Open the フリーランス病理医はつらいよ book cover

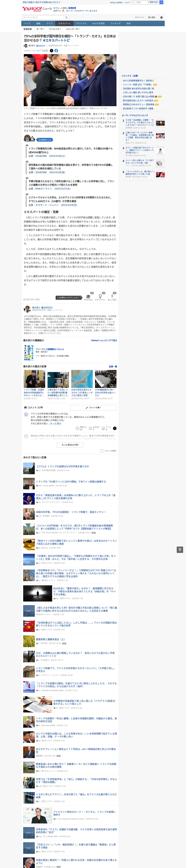tap(29, 353)
